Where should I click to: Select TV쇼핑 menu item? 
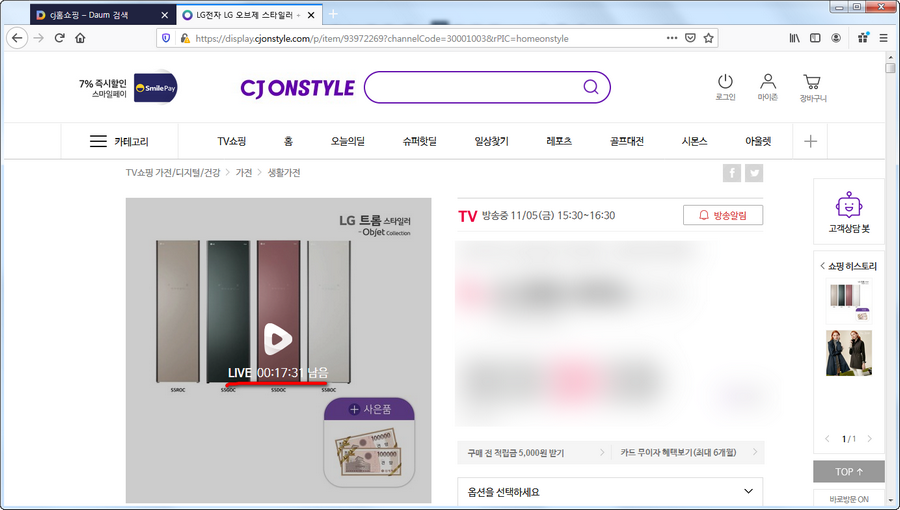[x=232, y=141]
